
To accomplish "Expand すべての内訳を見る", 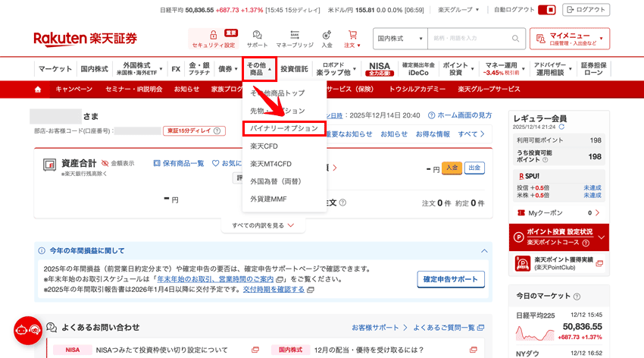I will [263, 225].
